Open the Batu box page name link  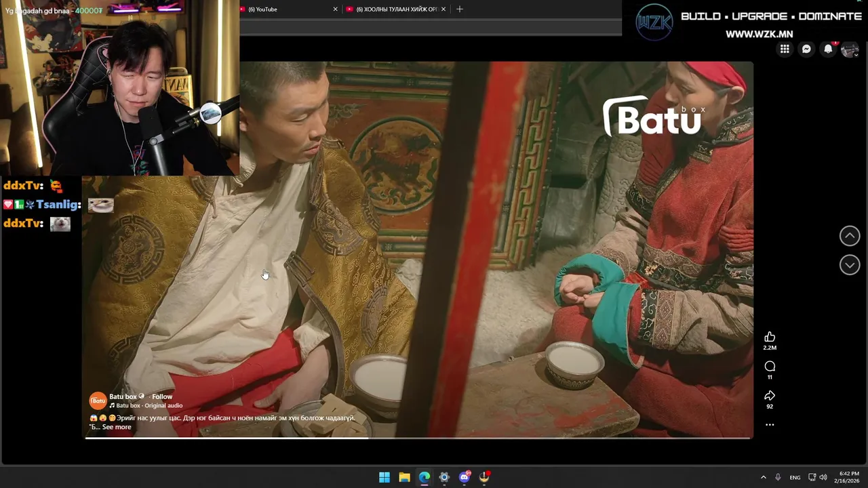(123, 396)
